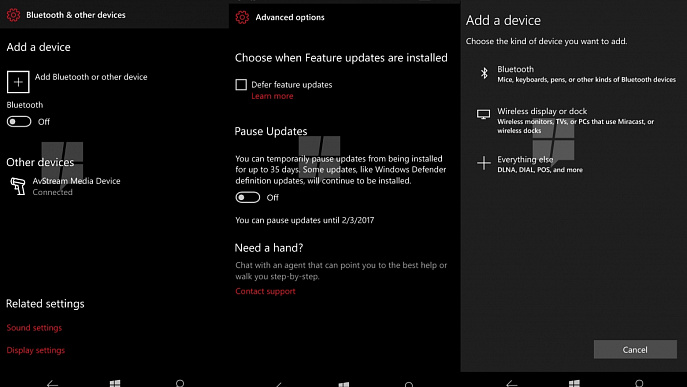Click the Everything else plus icon
Viewport: 687px width, 387px height.
pos(484,163)
